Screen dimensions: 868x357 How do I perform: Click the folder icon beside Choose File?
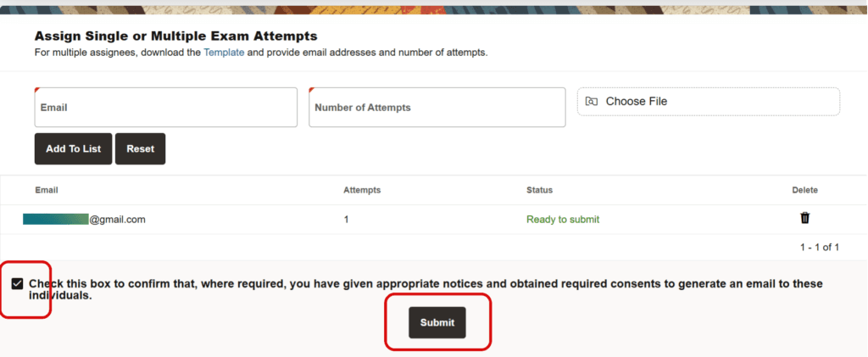[x=592, y=102]
